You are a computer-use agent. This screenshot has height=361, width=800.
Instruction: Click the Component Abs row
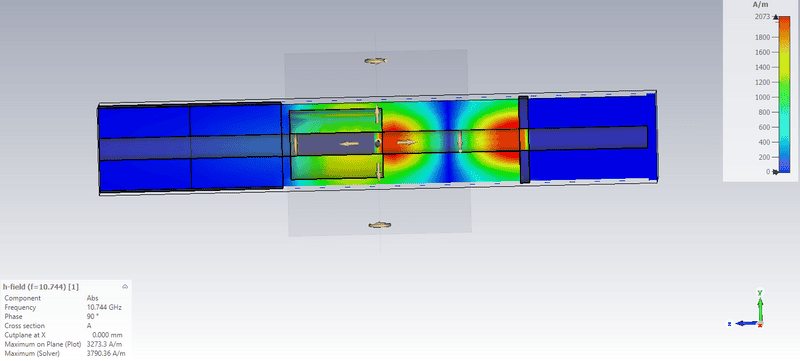pos(65,298)
